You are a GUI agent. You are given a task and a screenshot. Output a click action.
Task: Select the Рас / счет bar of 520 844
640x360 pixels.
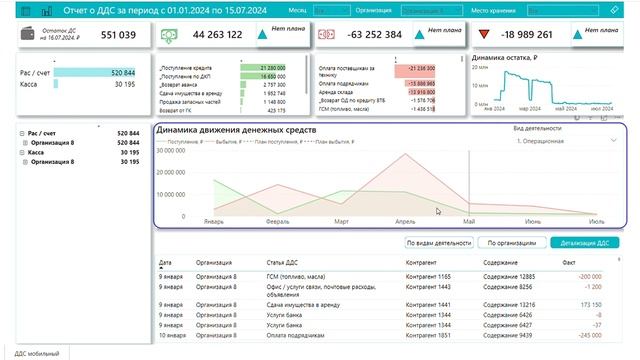pyautogui.click(x=94, y=73)
